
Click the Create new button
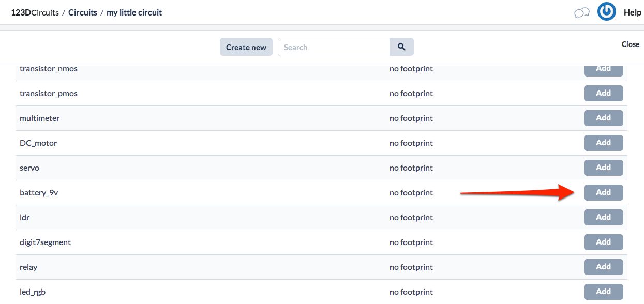point(246,47)
